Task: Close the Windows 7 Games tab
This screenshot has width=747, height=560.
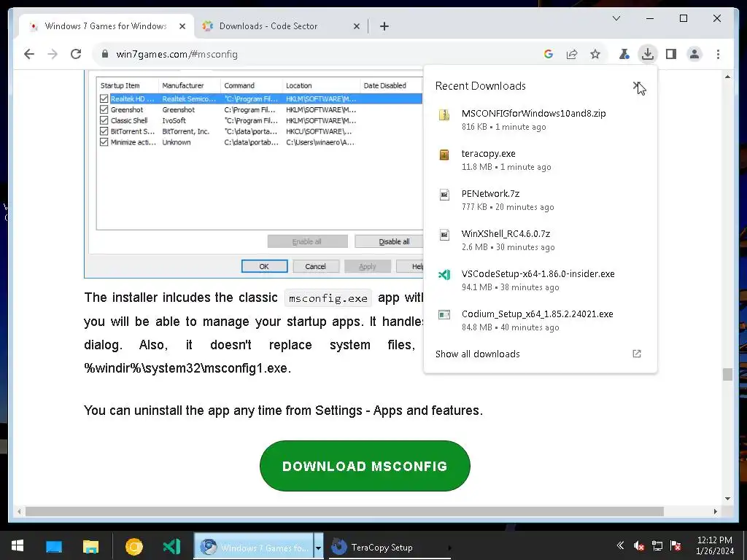Action: coord(182,26)
